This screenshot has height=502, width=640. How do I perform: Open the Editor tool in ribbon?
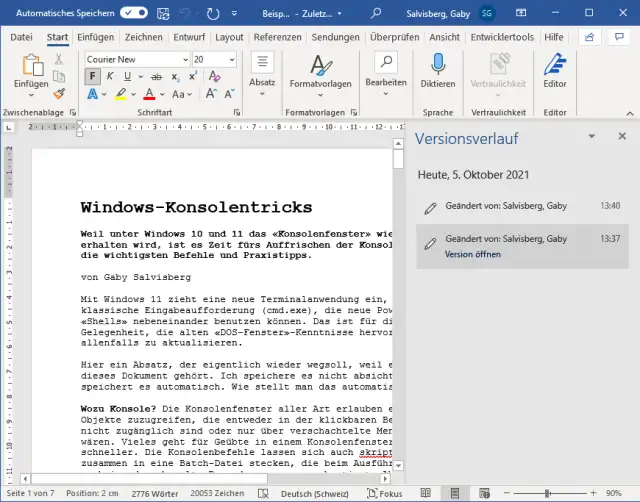[x=554, y=65]
